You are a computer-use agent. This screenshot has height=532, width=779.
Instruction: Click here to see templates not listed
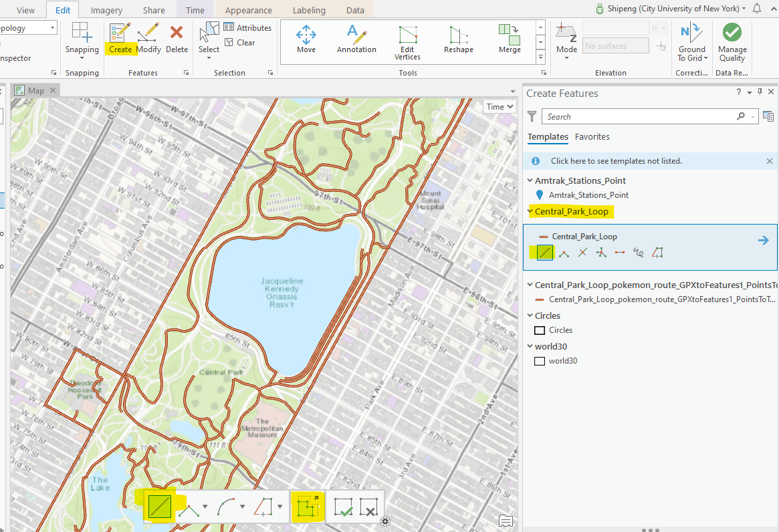[616, 161]
